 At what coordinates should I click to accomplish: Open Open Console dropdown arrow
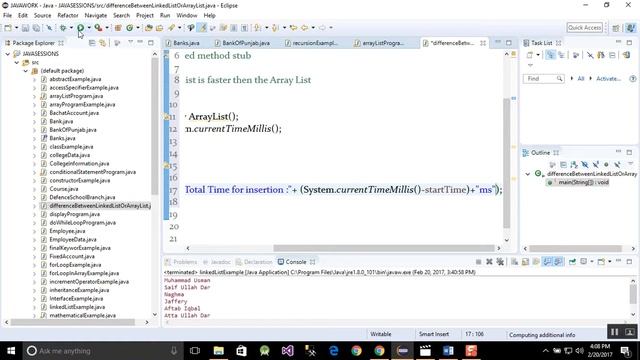pos(609,262)
